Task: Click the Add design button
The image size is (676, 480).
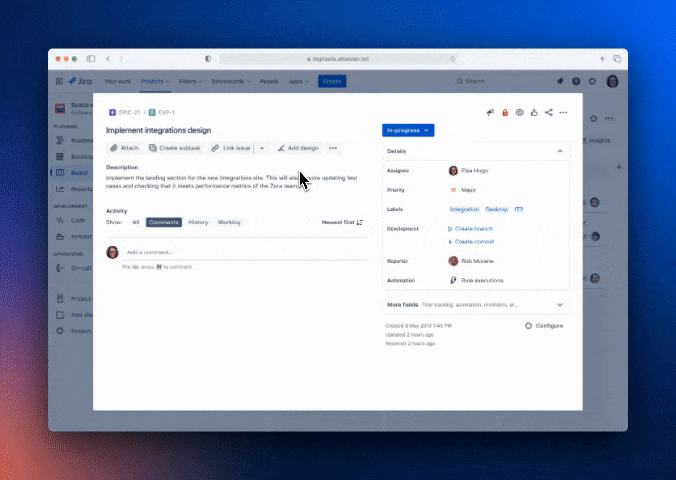Action: 298,148
